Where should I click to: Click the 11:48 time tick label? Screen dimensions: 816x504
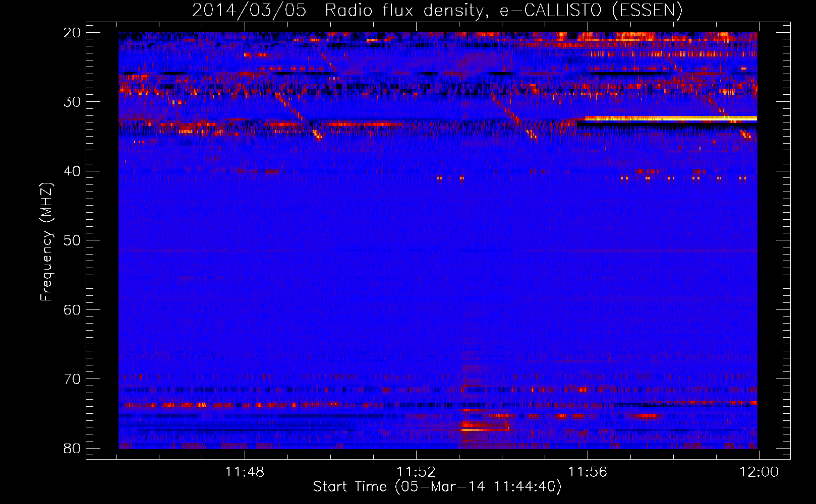pos(245,472)
